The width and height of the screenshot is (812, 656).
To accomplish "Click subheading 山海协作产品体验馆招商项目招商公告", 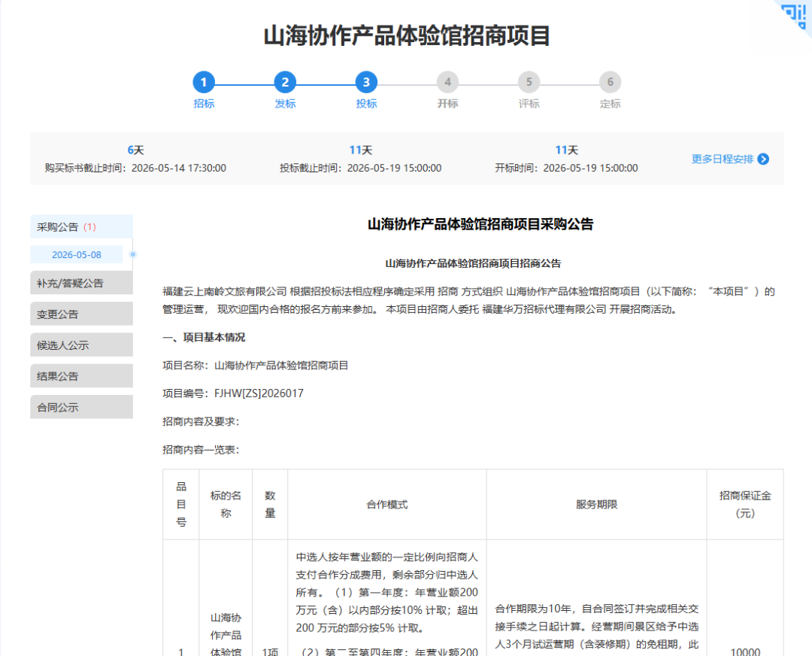I will (x=473, y=263).
